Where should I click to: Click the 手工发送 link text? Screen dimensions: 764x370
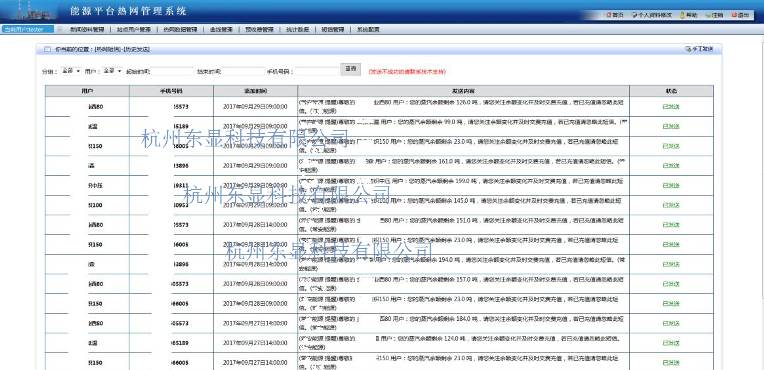[703, 49]
